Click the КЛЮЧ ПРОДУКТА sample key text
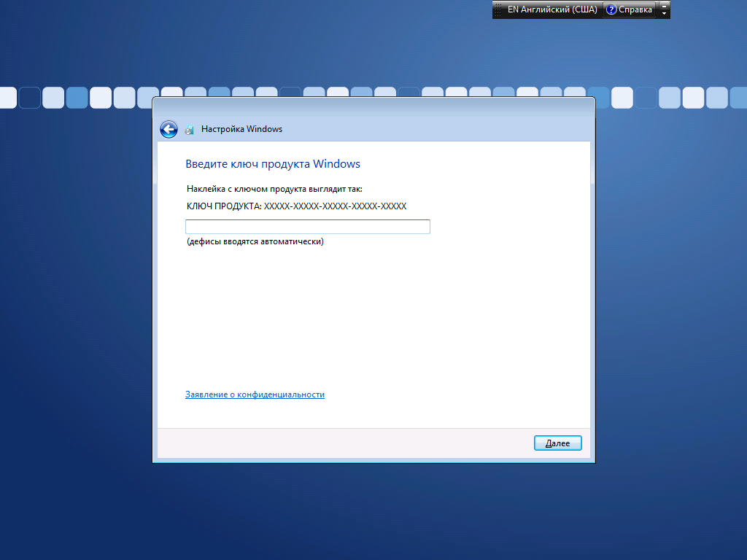Image resolution: width=747 pixels, height=560 pixels. (296, 206)
